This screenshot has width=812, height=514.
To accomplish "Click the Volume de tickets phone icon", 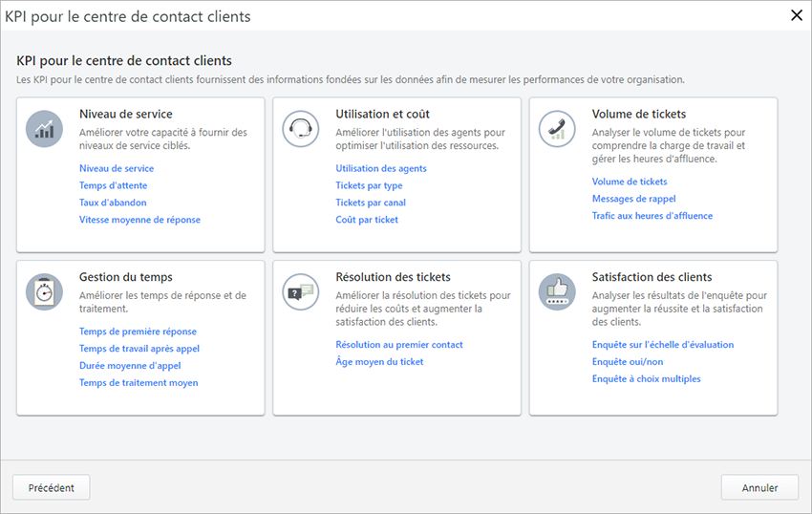I will (x=557, y=129).
